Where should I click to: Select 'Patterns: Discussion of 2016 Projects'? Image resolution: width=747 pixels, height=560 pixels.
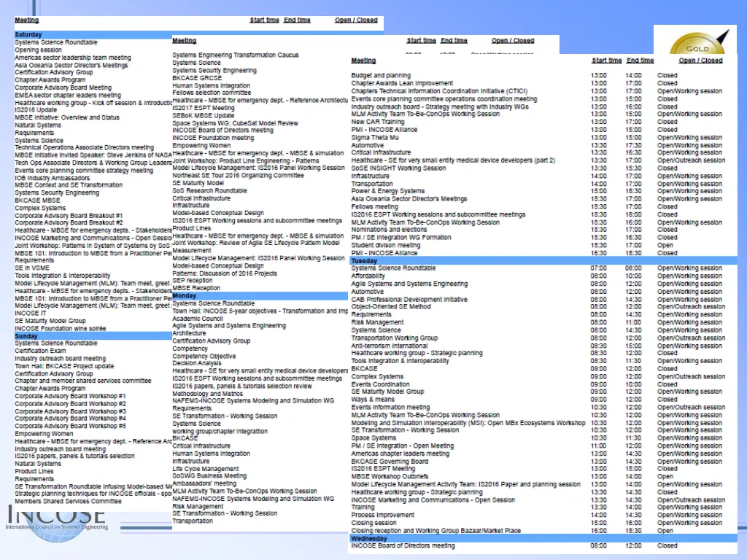click(x=225, y=274)
